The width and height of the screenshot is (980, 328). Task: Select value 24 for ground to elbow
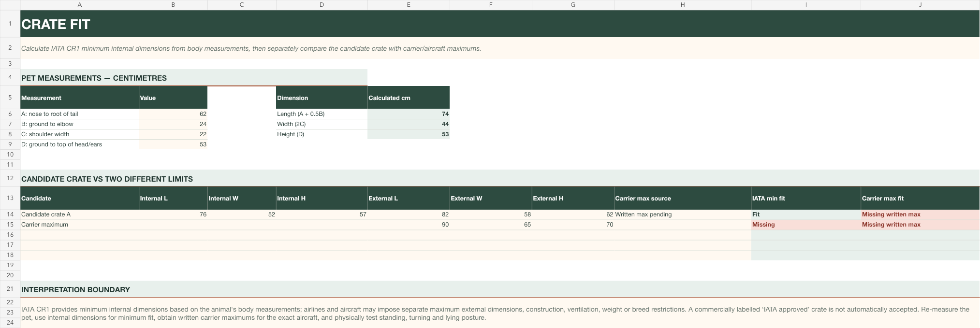173,124
